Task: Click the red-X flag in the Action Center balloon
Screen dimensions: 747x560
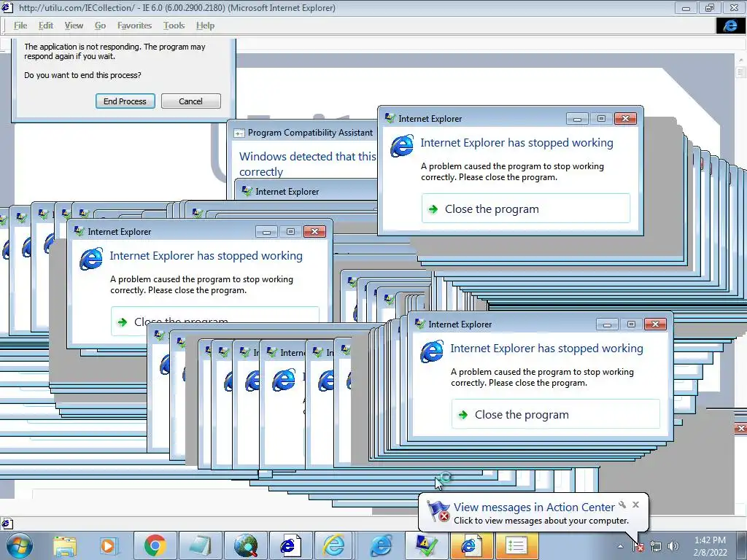Action: click(x=438, y=511)
